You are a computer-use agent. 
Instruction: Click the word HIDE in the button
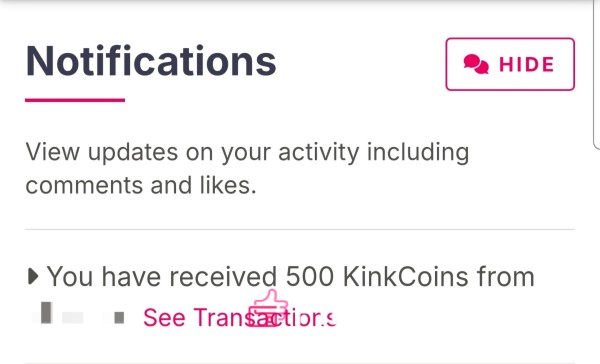pyautogui.click(x=527, y=64)
